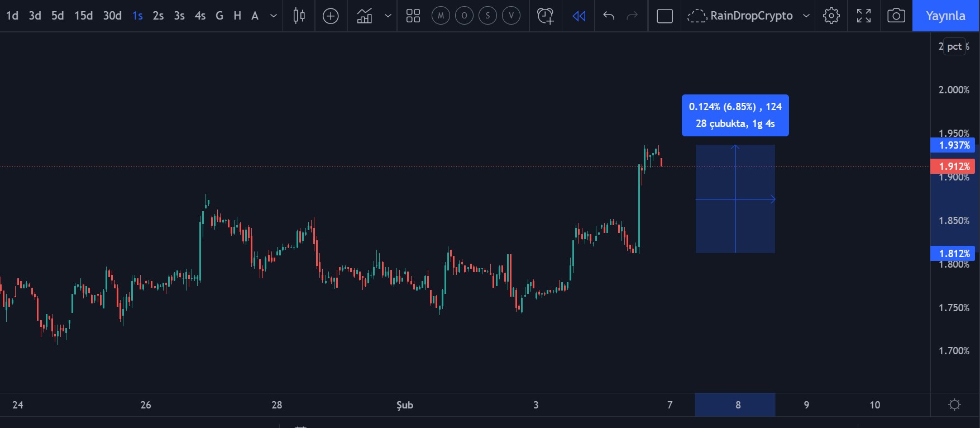Enter fullscreen mode with the expand icon
Viewport: 980px width, 428px height.
(x=863, y=16)
